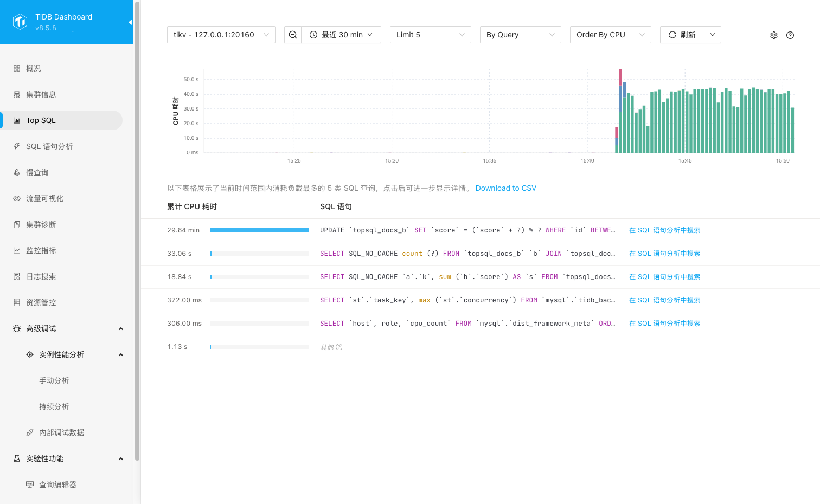Click the 刷新 refresh button
Screen dimensions: 820x504
coord(682,35)
